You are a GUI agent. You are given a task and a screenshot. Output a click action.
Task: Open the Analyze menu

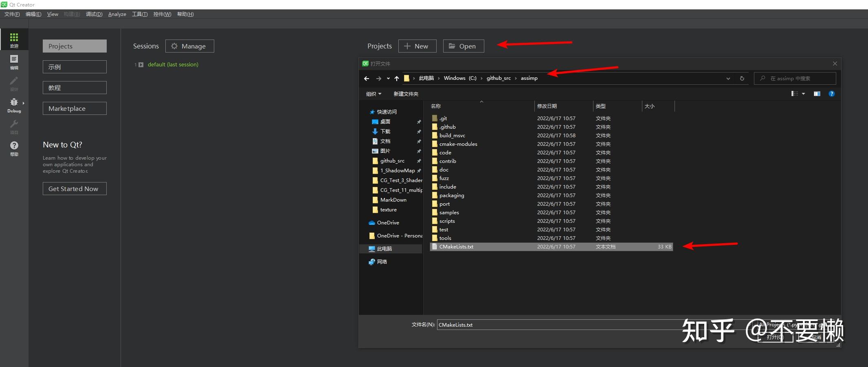coord(117,14)
